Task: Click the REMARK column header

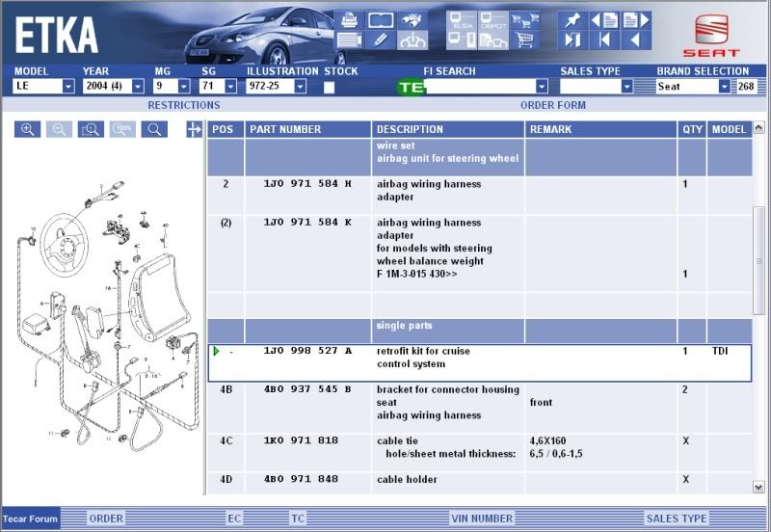Action: pyautogui.click(x=600, y=129)
